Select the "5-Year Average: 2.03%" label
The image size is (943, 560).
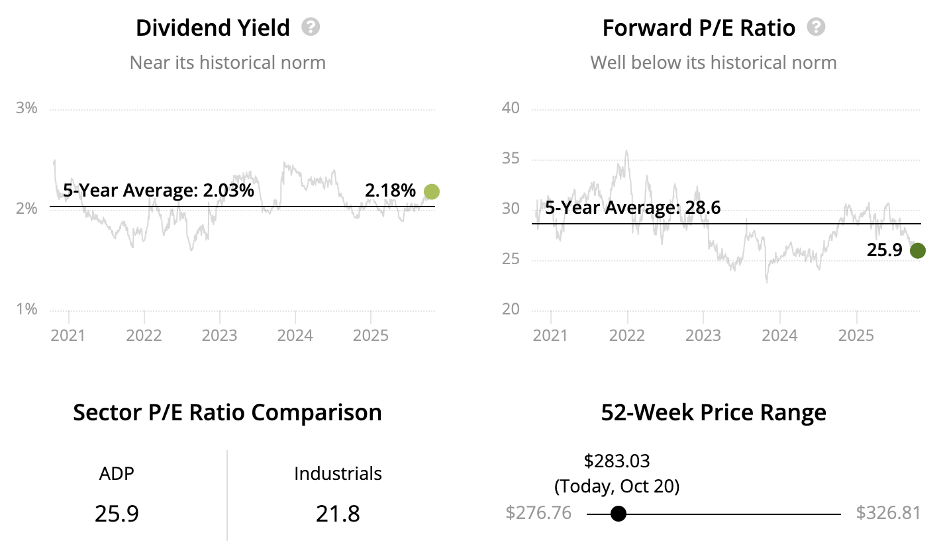(158, 191)
